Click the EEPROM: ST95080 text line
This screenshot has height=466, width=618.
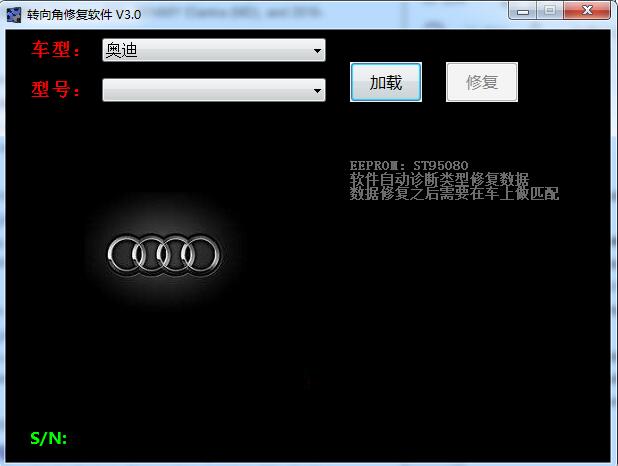(409, 165)
